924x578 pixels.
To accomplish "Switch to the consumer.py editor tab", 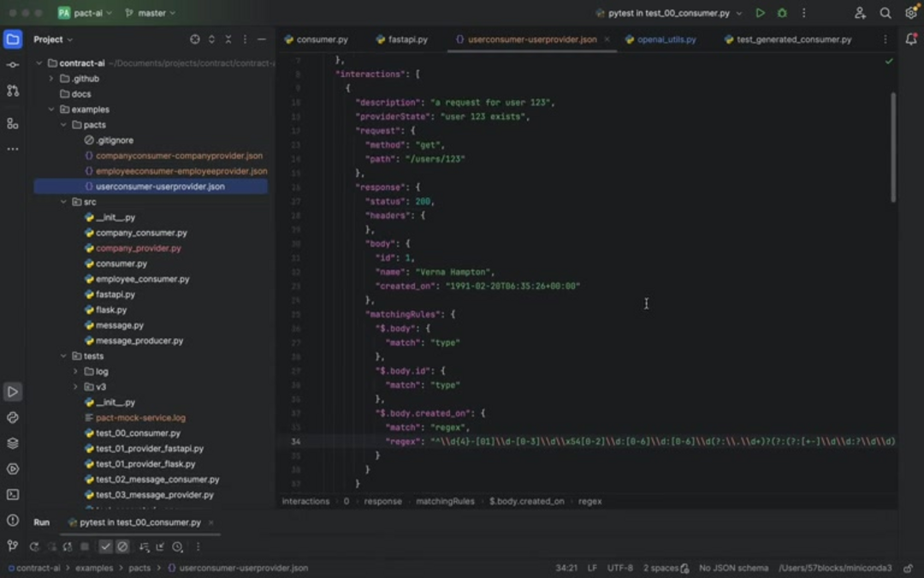I will 317,39.
